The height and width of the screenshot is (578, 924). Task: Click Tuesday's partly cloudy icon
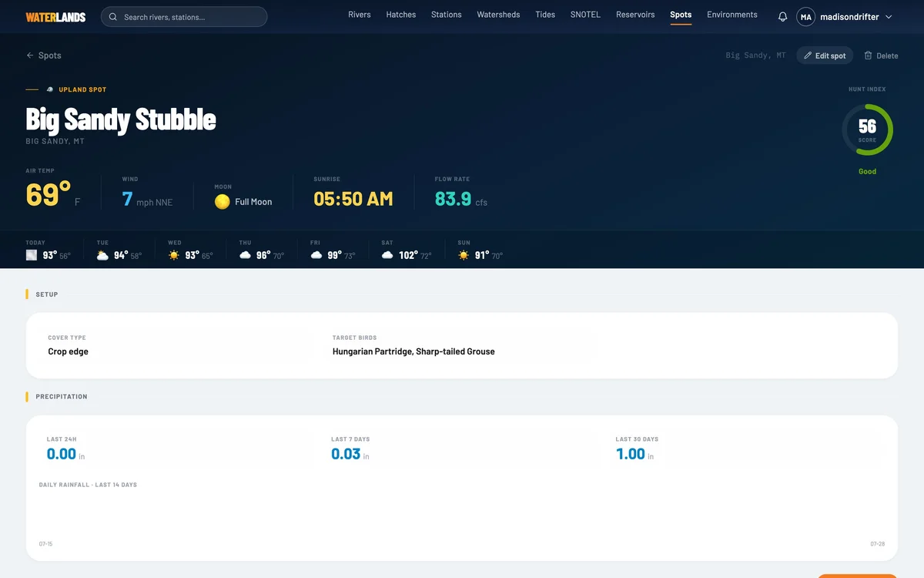point(102,255)
